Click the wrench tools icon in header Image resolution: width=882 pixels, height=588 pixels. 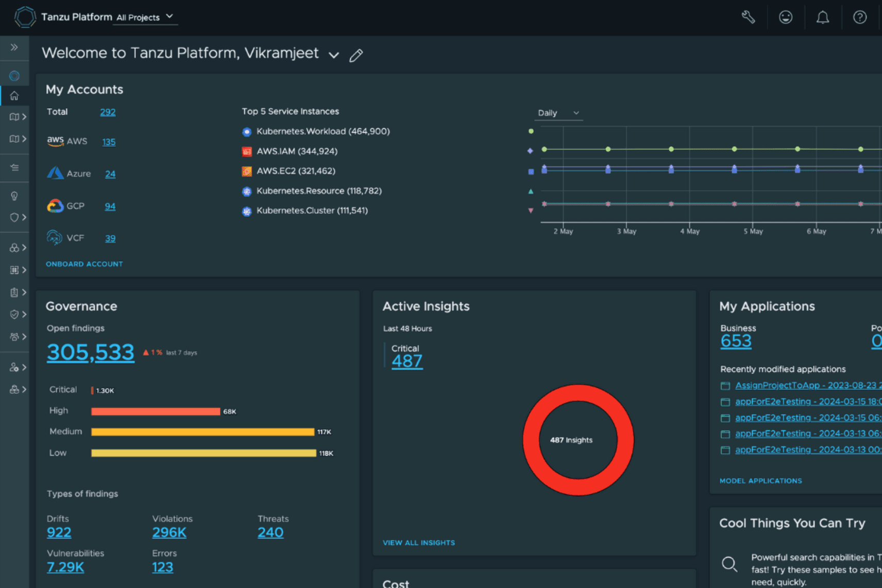click(x=748, y=18)
